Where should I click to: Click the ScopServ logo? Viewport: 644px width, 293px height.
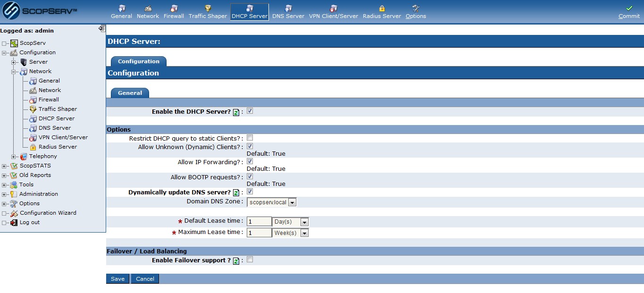click(41, 11)
